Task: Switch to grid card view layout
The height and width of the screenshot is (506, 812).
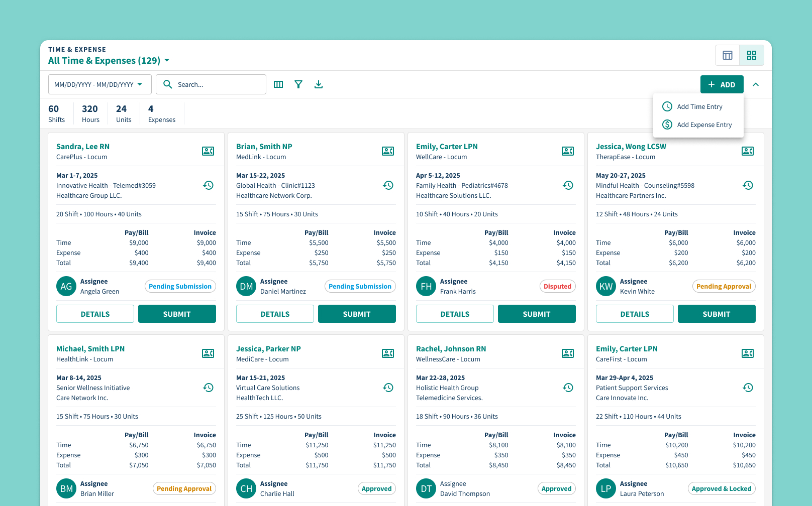Action: (x=752, y=55)
